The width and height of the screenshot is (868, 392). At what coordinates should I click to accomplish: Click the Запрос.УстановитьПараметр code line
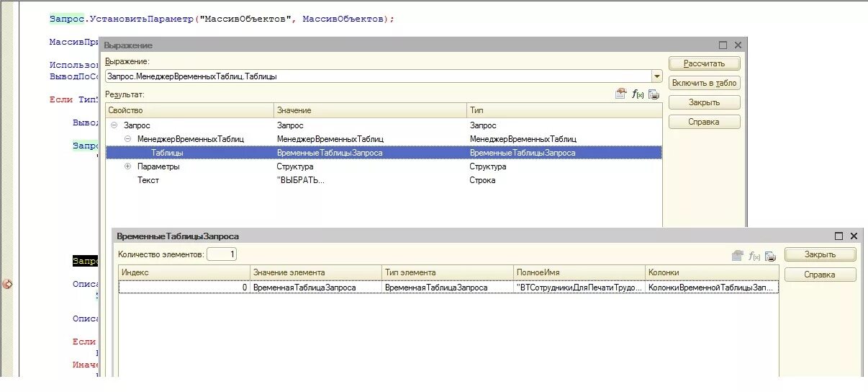222,19
